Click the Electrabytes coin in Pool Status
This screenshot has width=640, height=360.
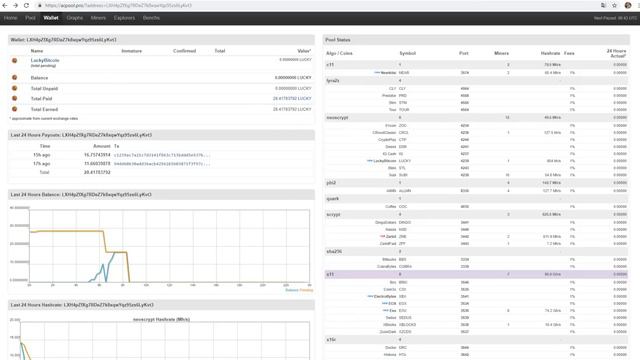tap(384, 296)
